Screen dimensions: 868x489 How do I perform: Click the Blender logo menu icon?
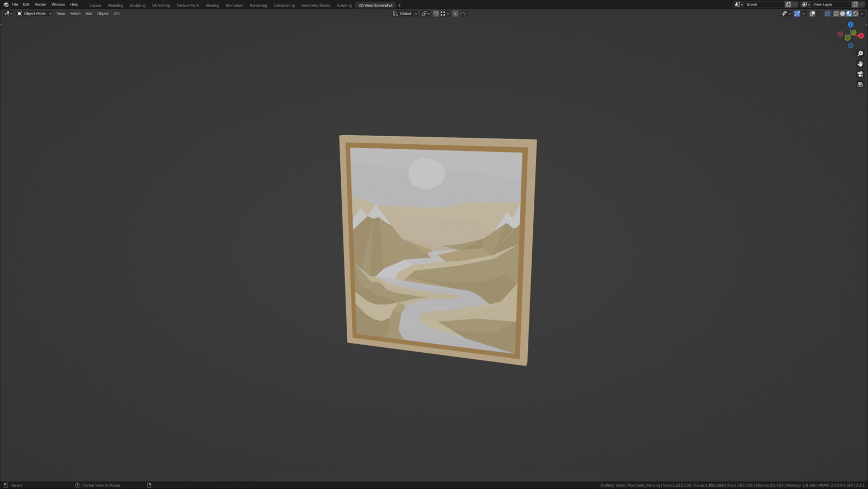click(6, 4)
